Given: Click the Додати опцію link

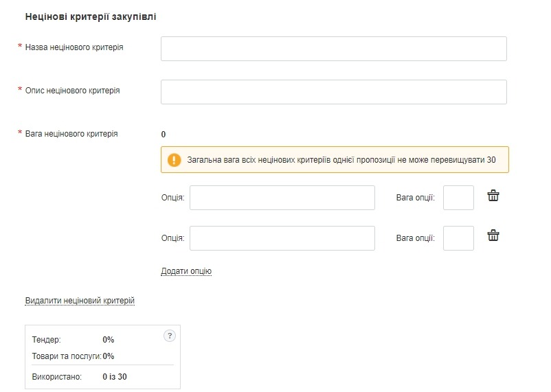Looking at the screenshot, I should click(186, 271).
